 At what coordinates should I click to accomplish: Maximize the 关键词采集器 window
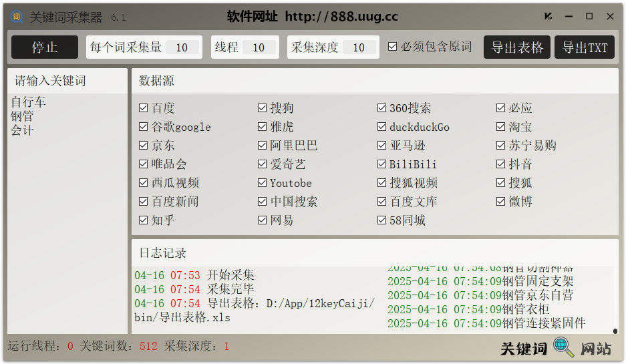tap(589, 17)
